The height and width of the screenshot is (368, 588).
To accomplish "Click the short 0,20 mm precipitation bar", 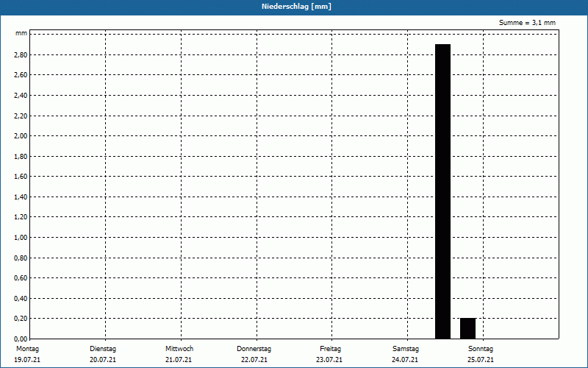I will [x=467, y=328].
